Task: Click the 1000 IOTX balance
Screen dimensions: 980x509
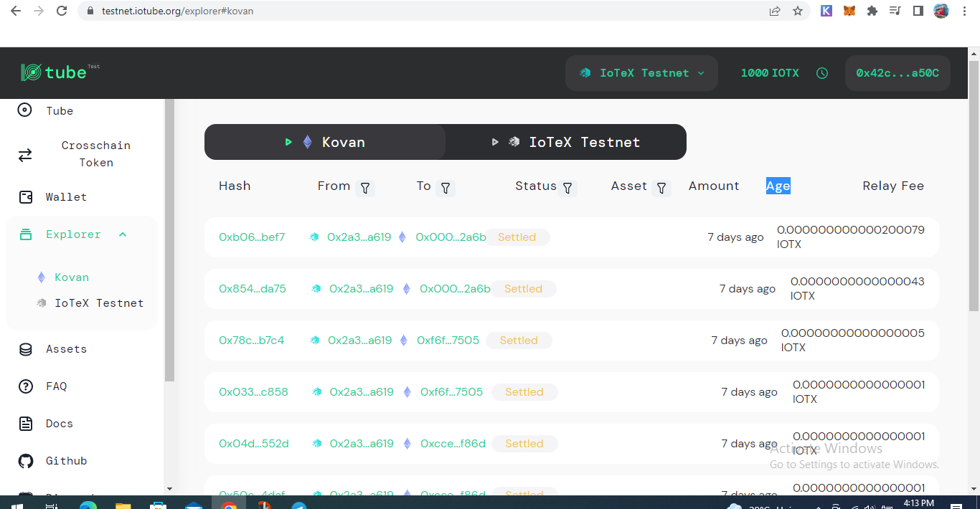Action: pyautogui.click(x=770, y=73)
